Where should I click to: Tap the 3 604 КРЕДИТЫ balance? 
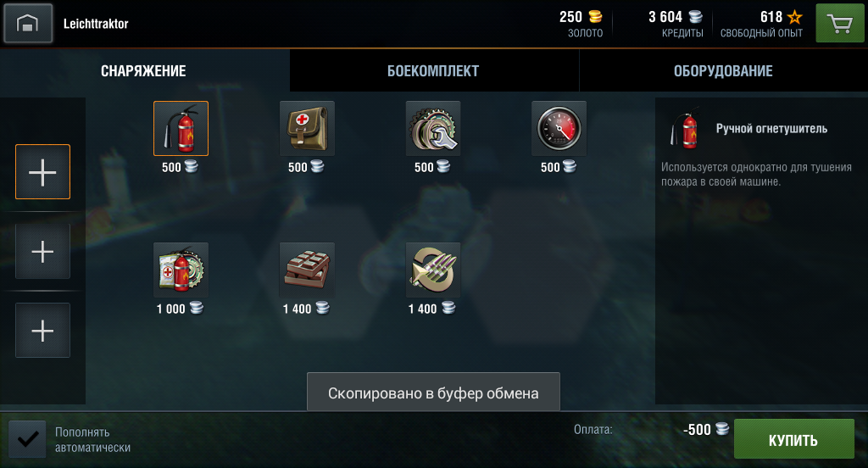(676, 24)
